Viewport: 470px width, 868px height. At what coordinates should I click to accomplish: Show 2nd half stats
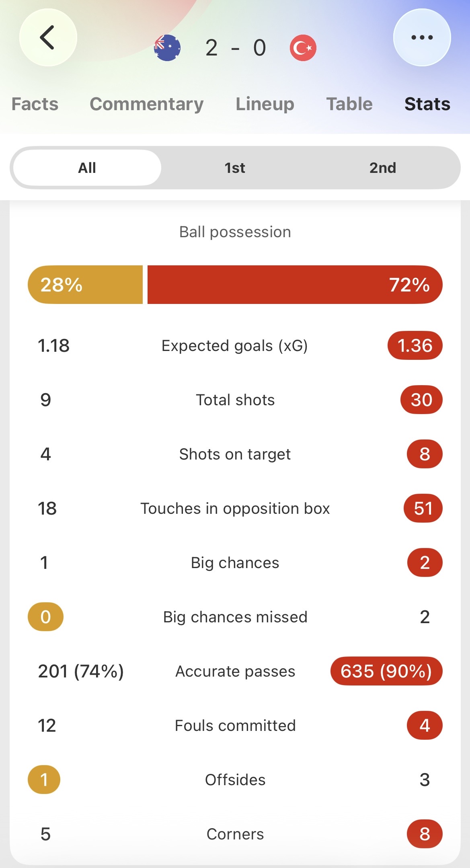click(383, 168)
